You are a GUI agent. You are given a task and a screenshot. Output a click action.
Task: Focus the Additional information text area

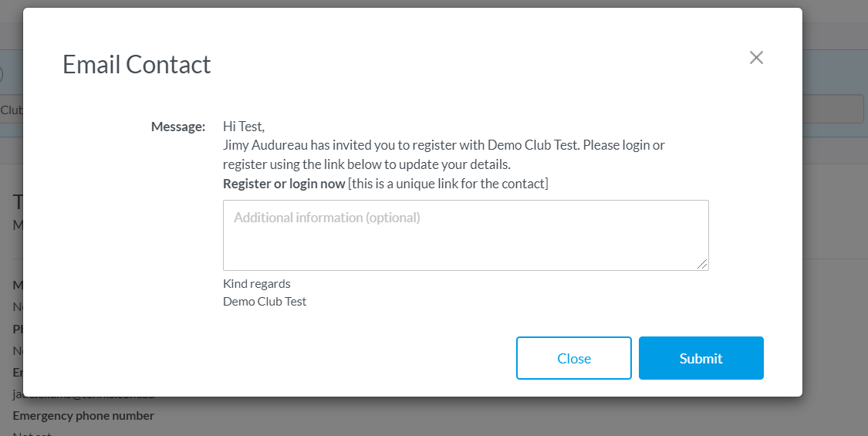[465, 235]
